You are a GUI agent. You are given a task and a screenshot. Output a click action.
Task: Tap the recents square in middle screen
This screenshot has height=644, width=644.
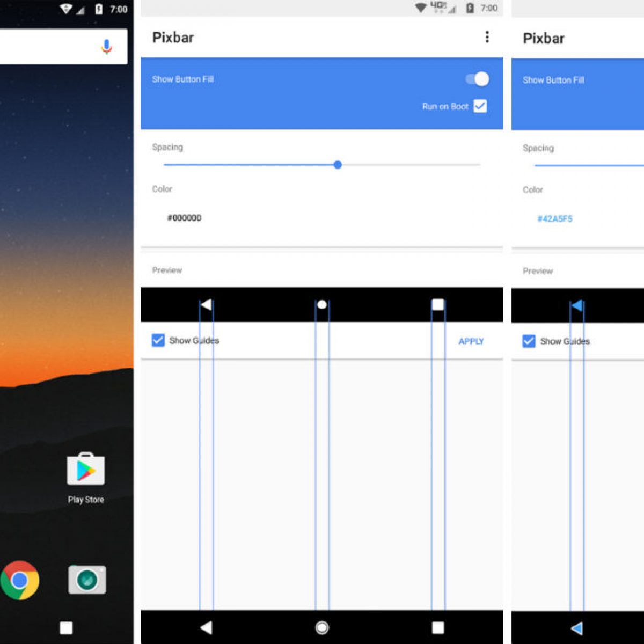pyautogui.click(x=438, y=627)
